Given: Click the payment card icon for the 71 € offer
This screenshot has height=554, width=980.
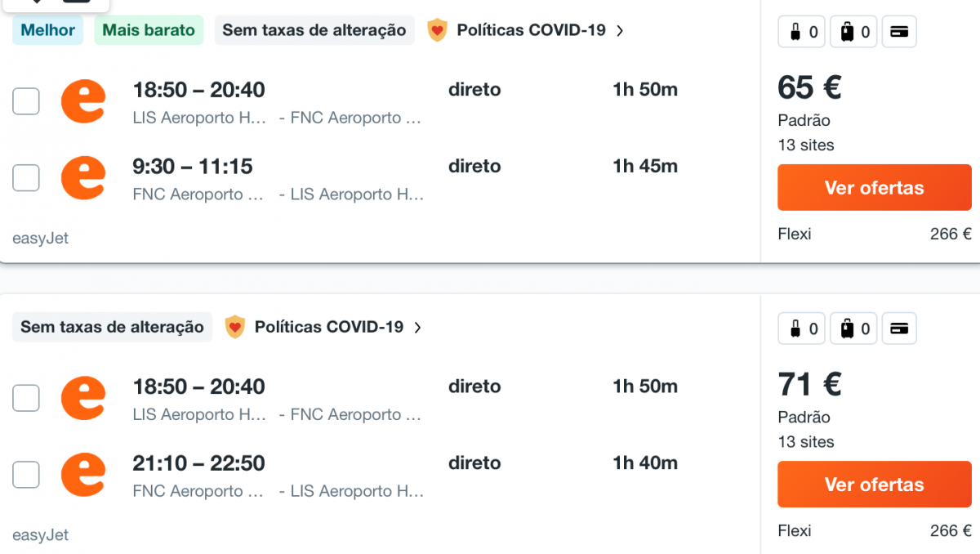Looking at the screenshot, I should (899, 328).
